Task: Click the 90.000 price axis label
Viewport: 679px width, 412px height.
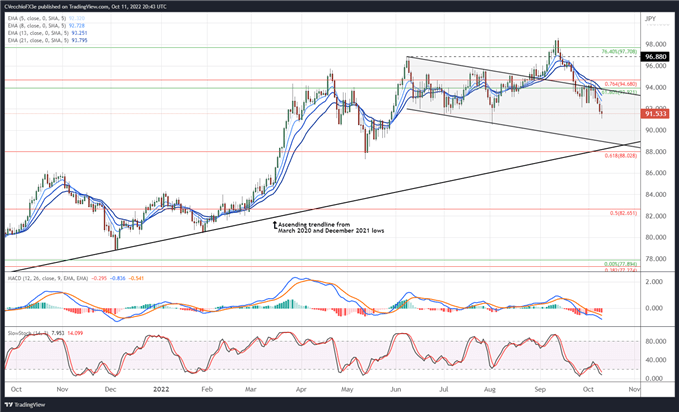Action: tap(656, 130)
